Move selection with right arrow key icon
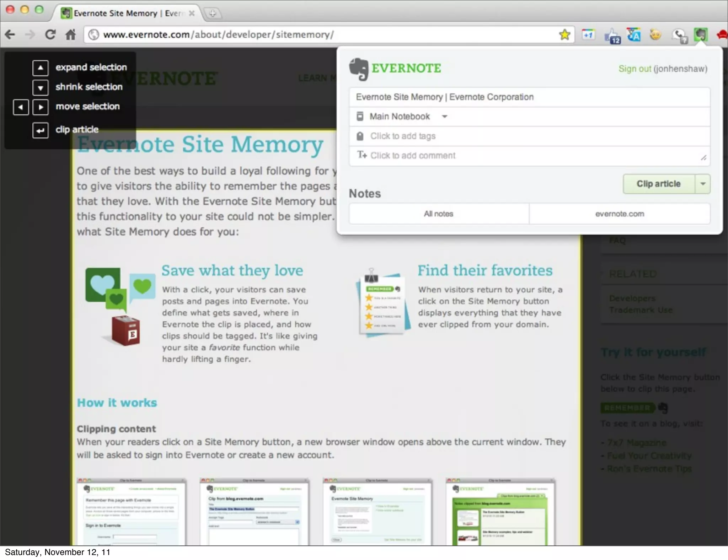Viewport: 728px width, 560px height. [41, 107]
